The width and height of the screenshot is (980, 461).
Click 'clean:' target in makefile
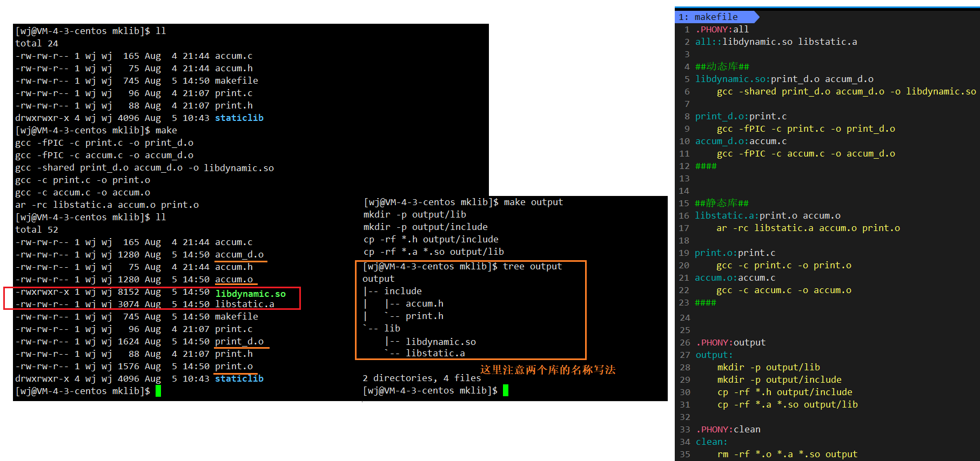click(x=711, y=442)
